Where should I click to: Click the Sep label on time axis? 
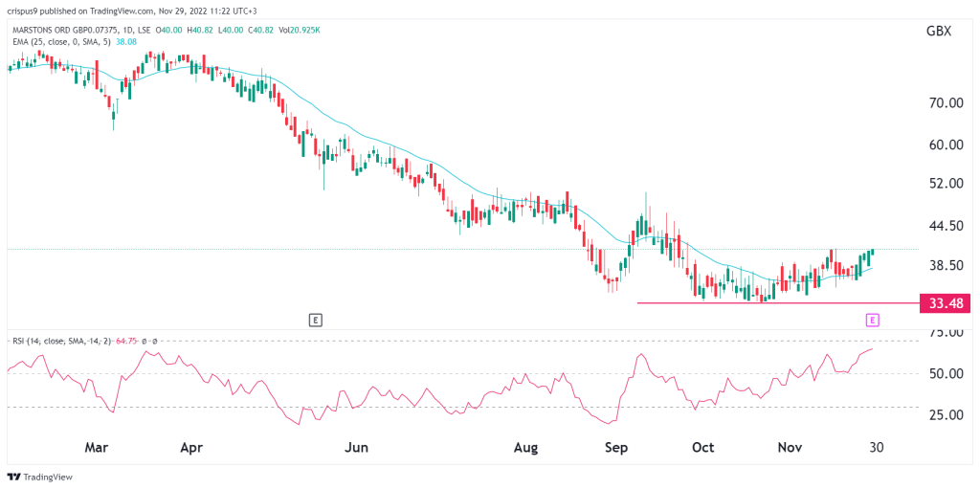(615, 448)
